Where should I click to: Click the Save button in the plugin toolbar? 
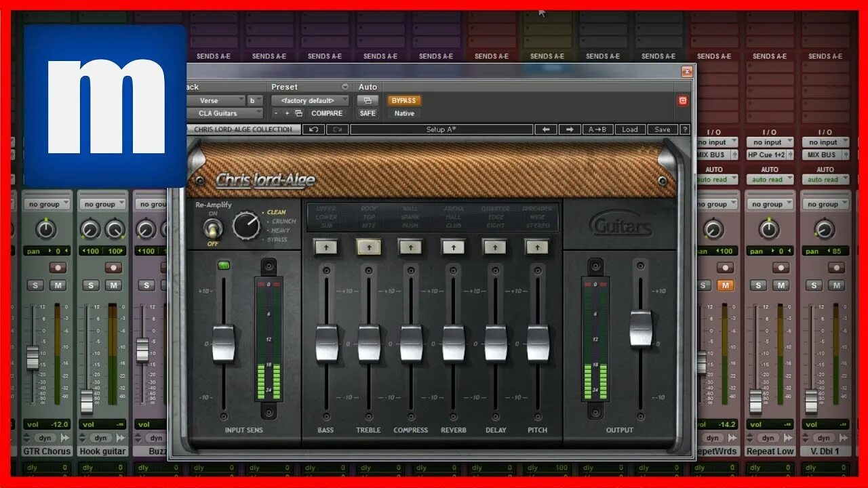click(x=662, y=129)
